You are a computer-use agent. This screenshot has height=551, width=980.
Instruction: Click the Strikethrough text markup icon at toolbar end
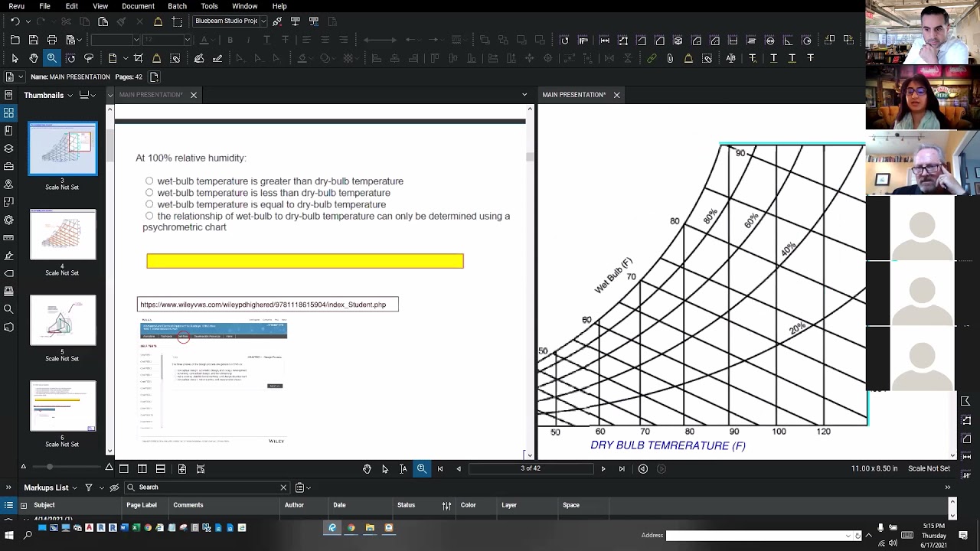(x=810, y=58)
